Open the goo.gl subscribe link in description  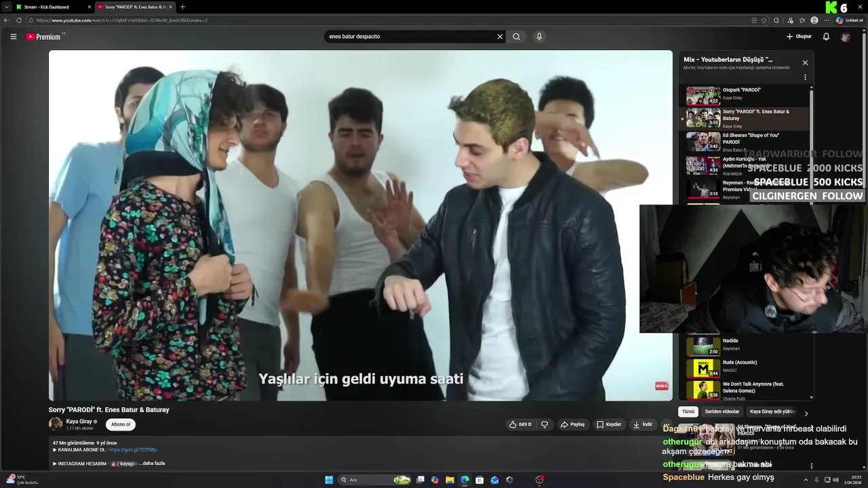click(x=133, y=450)
